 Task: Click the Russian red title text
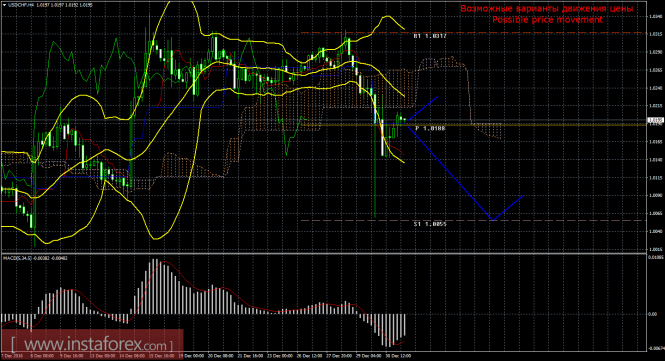tap(547, 8)
